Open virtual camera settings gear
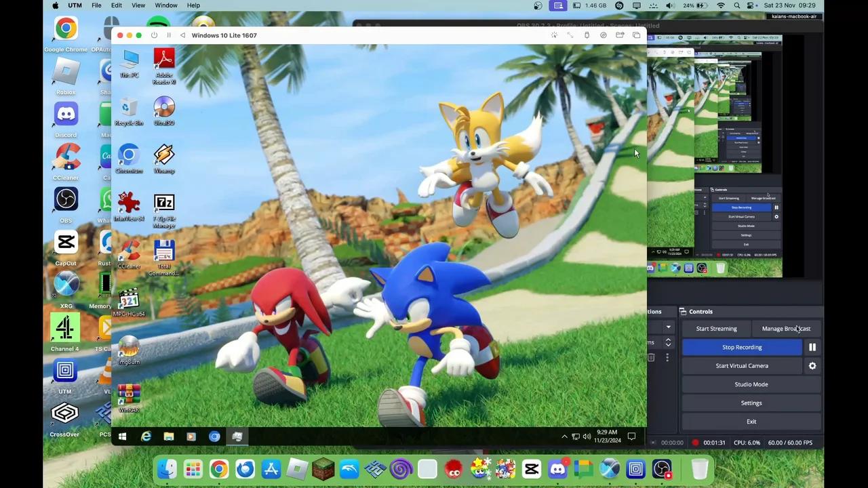The height and width of the screenshot is (488, 868). click(812, 366)
